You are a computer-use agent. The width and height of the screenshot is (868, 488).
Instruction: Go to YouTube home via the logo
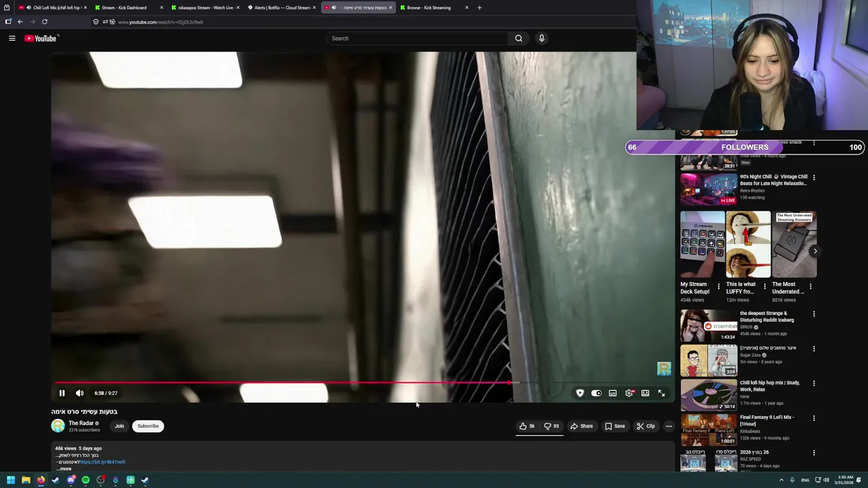click(x=41, y=39)
